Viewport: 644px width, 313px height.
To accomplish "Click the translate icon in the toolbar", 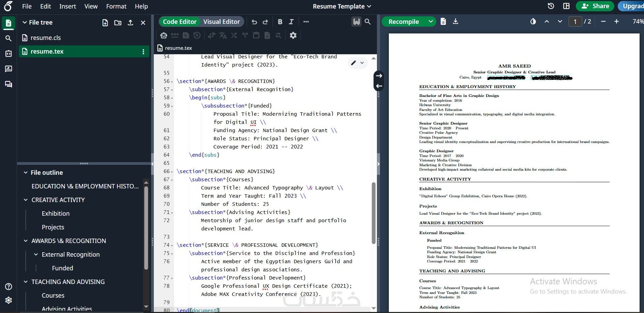I will point(223,35).
